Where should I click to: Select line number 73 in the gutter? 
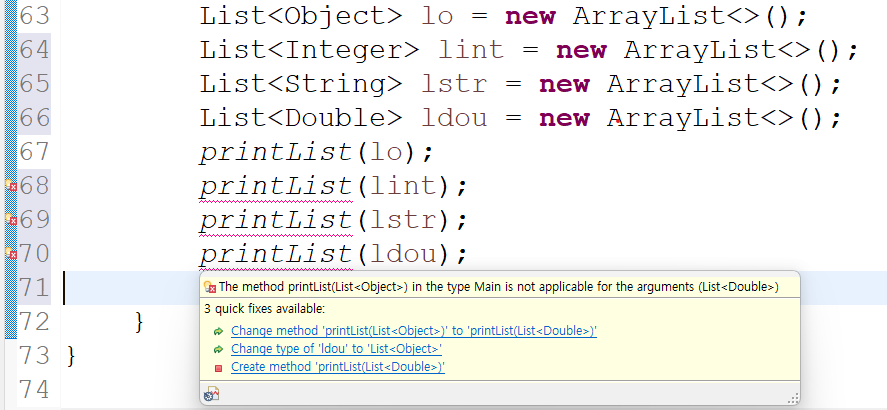[x=35, y=355]
